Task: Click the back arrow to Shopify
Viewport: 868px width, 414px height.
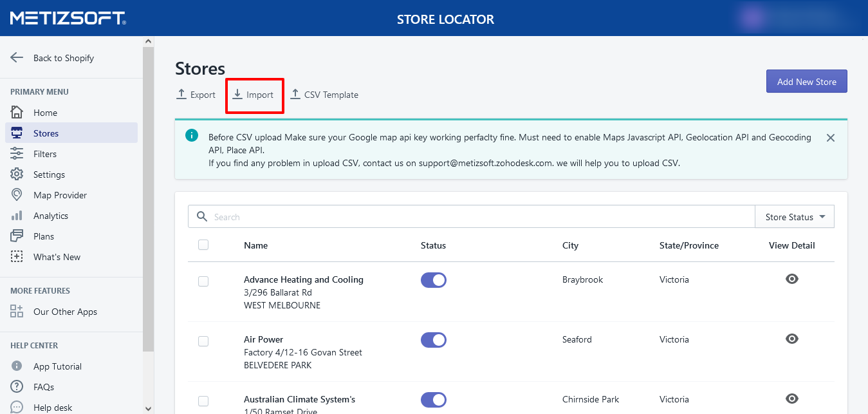Action: (x=17, y=58)
